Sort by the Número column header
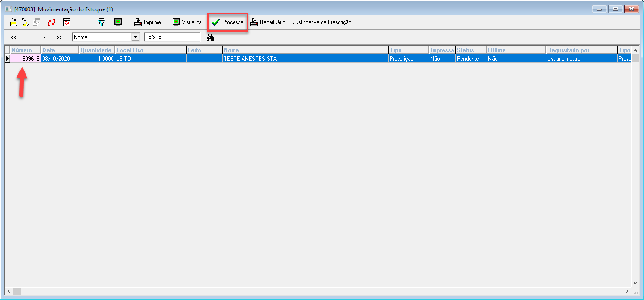The height and width of the screenshot is (300, 644). pyautogui.click(x=26, y=50)
